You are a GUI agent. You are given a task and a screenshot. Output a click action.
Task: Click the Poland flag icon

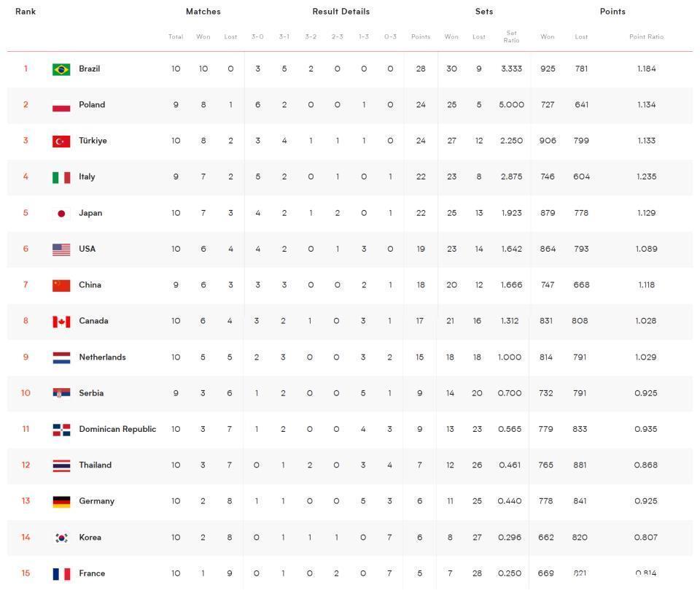(x=61, y=105)
